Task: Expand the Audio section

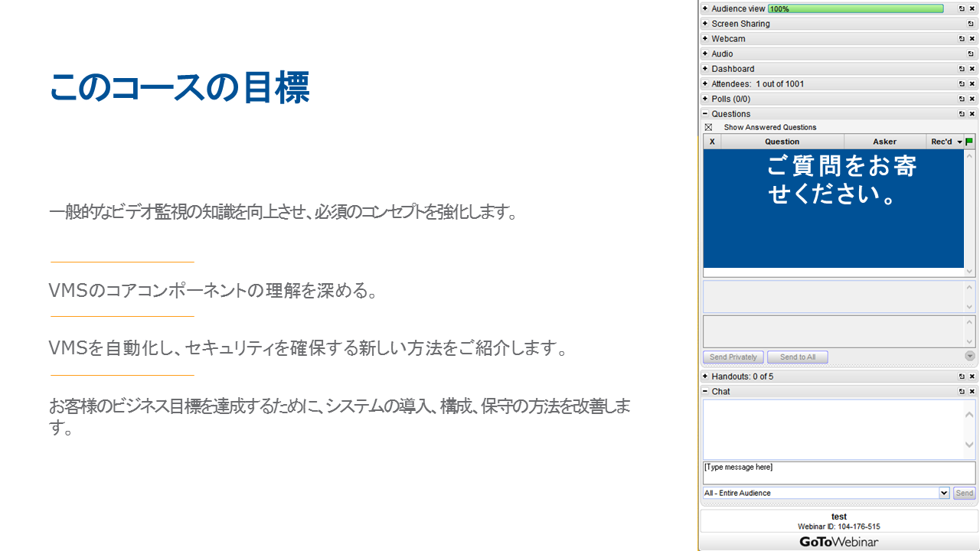Action: [705, 54]
